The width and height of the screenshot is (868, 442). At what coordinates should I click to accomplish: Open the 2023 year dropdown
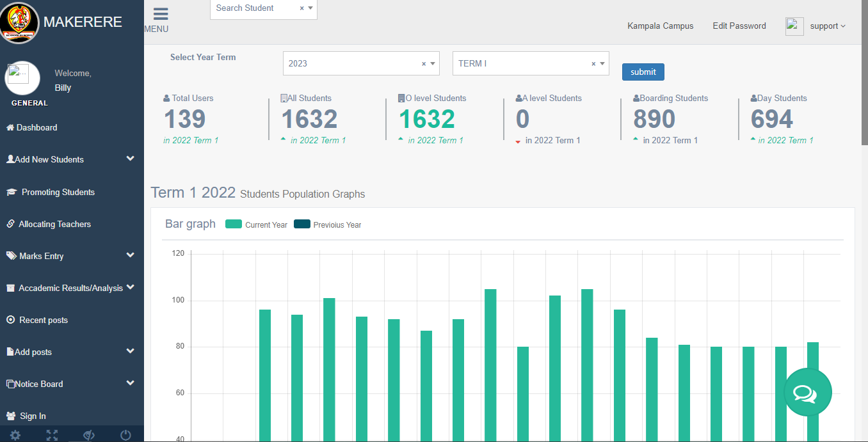(x=361, y=63)
